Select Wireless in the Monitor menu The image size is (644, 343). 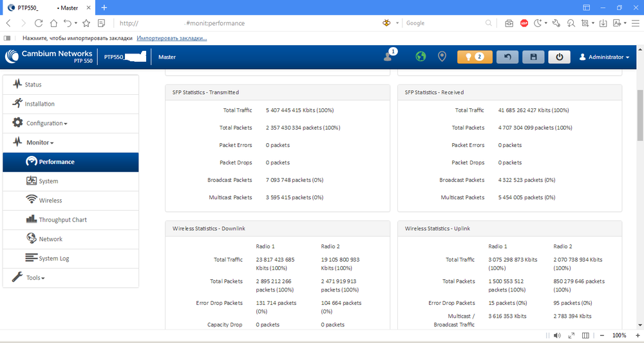click(50, 201)
